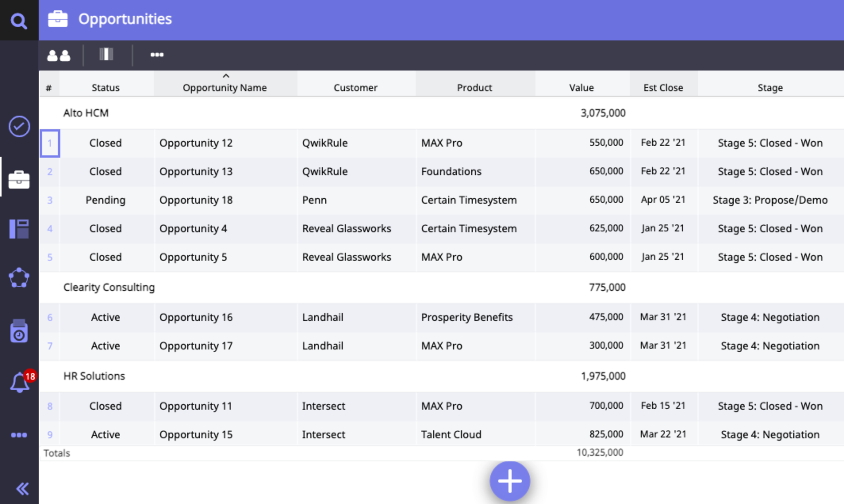Click the people group toolbar icon
Image resolution: width=844 pixels, height=504 pixels.
59,55
